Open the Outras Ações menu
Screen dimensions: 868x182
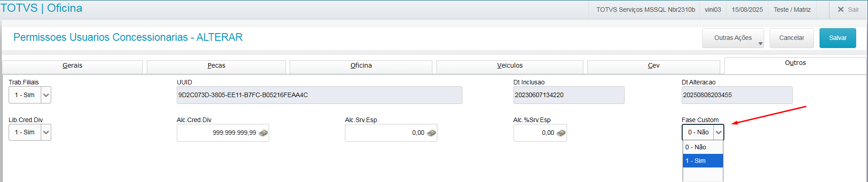pos(733,38)
